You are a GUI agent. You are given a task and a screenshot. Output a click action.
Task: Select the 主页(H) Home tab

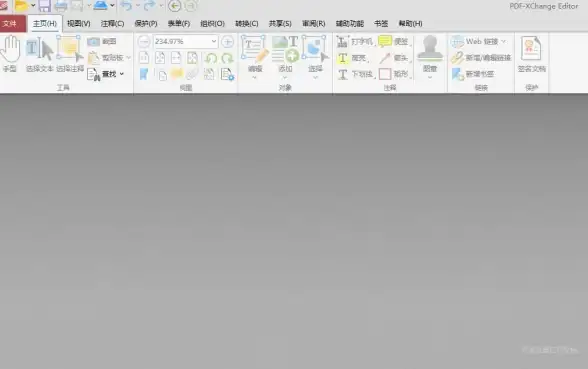tap(45, 24)
